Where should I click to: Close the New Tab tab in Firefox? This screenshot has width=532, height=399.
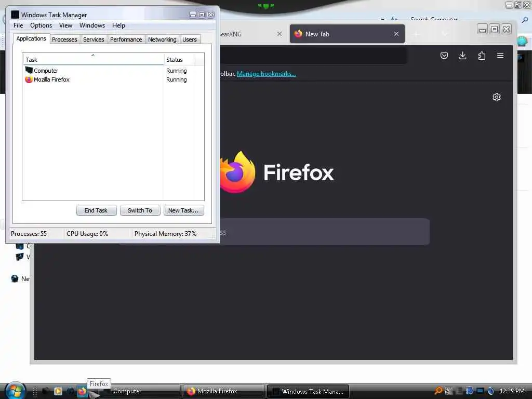[396, 34]
